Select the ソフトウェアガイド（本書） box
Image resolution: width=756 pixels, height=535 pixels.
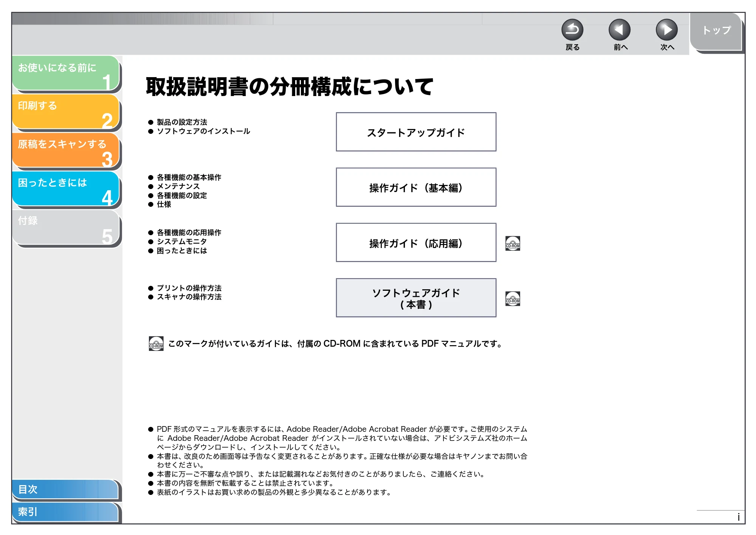tap(416, 298)
